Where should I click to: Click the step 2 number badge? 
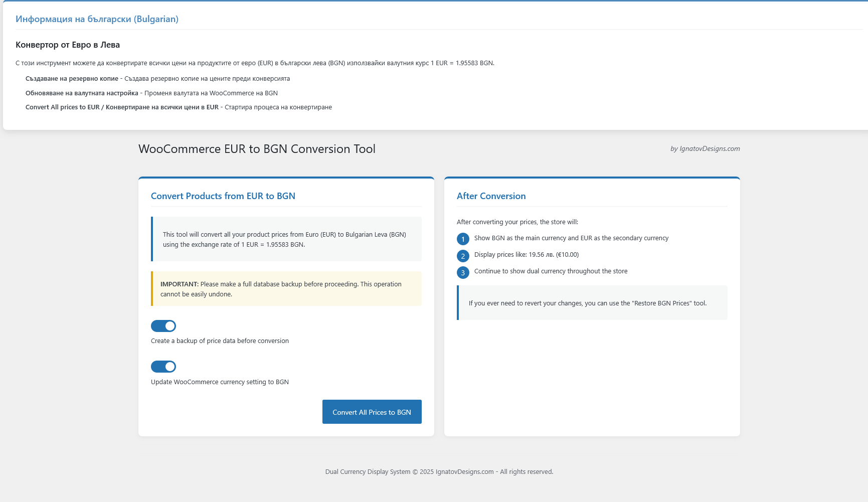[463, 256]
